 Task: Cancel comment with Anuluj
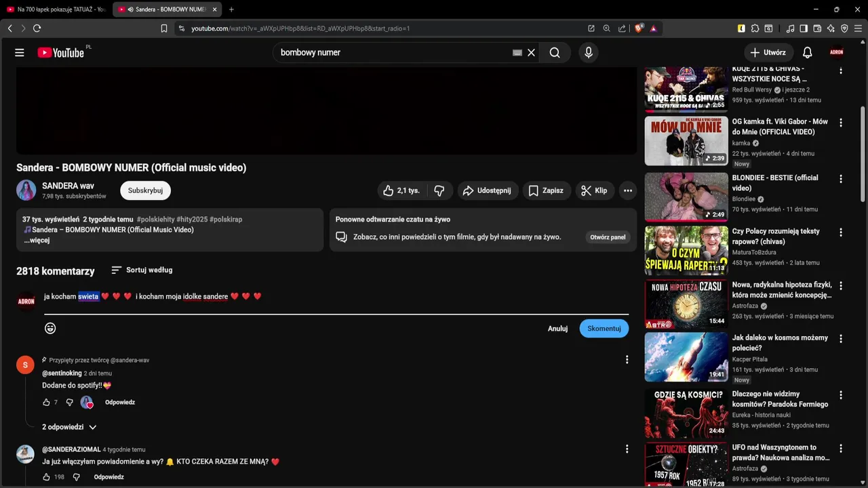(x=557, y=329)
